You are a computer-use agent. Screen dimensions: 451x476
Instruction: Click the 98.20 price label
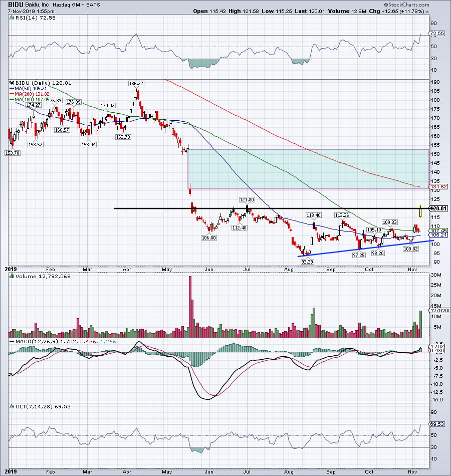[x=378, y=253]
